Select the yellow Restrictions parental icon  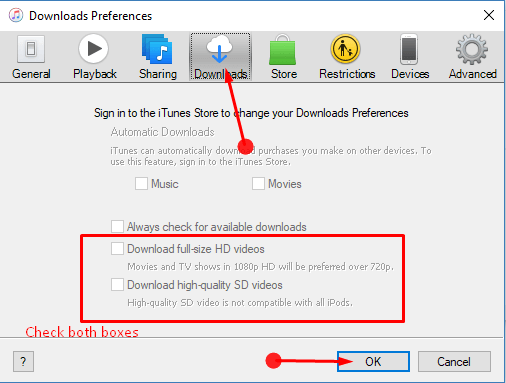coord(345,49)
